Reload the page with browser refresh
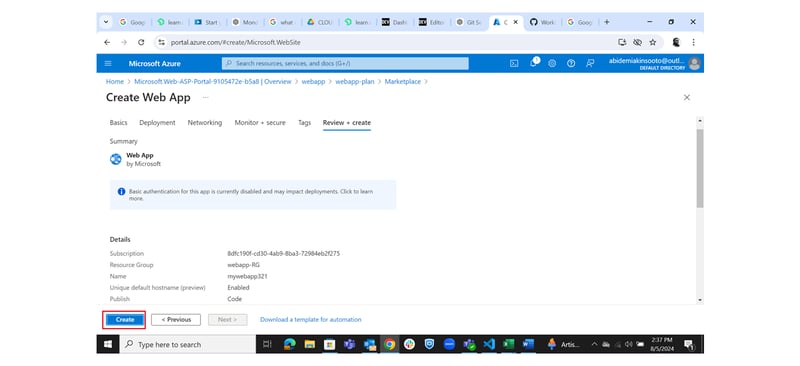800x366 pixels. (141, 42)
